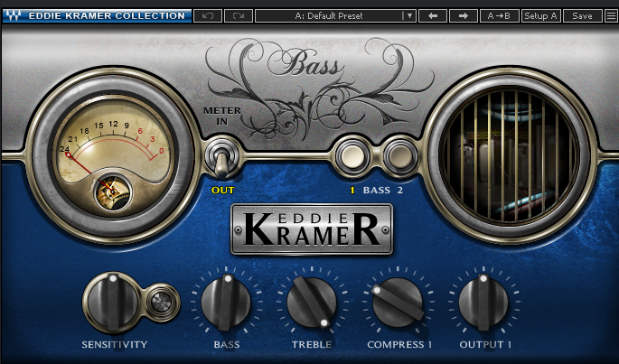The image size is (619, 364).
Task: Click the BASS label under the knob
Action: point(227,344)
